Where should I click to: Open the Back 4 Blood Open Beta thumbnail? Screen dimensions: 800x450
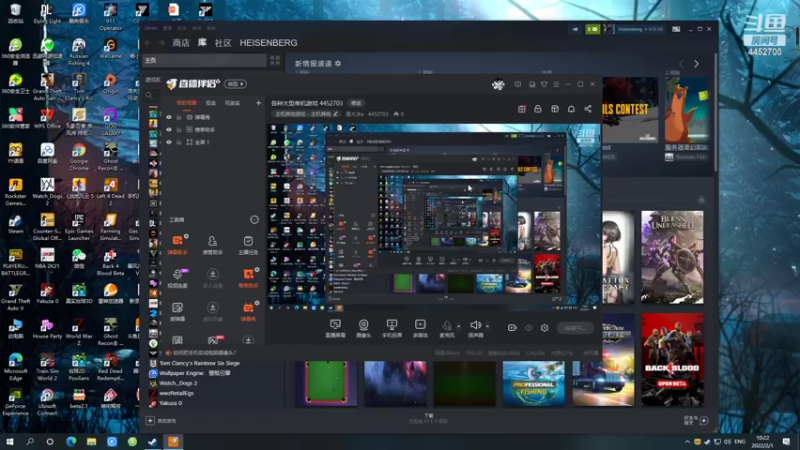(672, 360)
